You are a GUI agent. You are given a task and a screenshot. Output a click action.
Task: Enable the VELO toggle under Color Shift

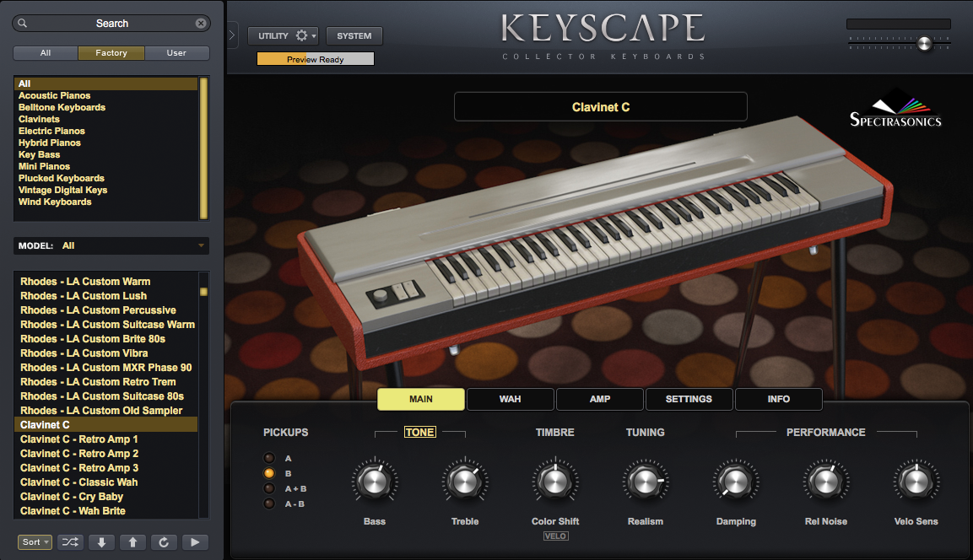(x=555, y=536)
